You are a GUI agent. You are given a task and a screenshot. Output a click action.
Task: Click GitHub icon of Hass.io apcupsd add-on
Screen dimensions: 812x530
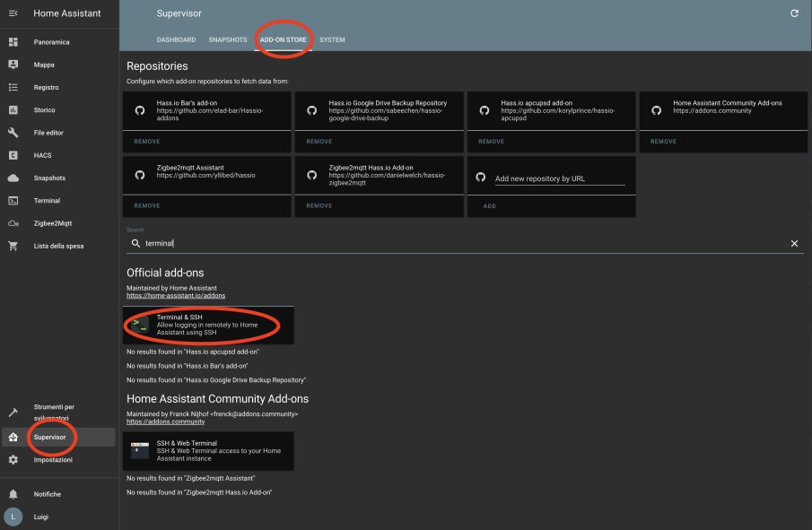[485, 110]
